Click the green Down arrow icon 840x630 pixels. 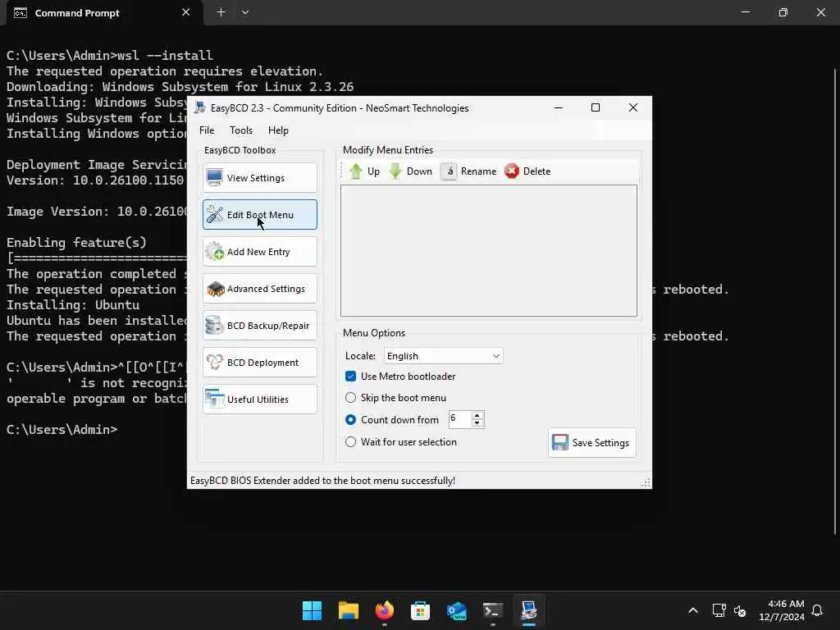pos(395,171)
